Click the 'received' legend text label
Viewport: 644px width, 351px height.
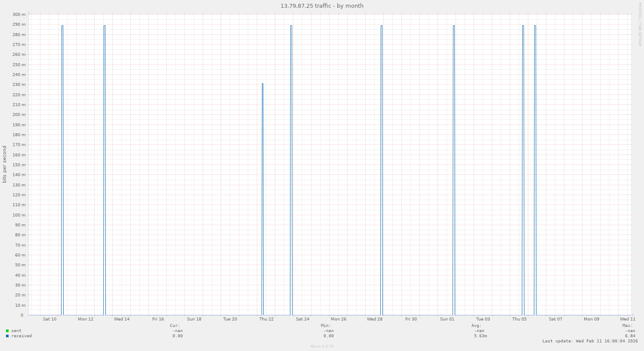pos(22,336)
